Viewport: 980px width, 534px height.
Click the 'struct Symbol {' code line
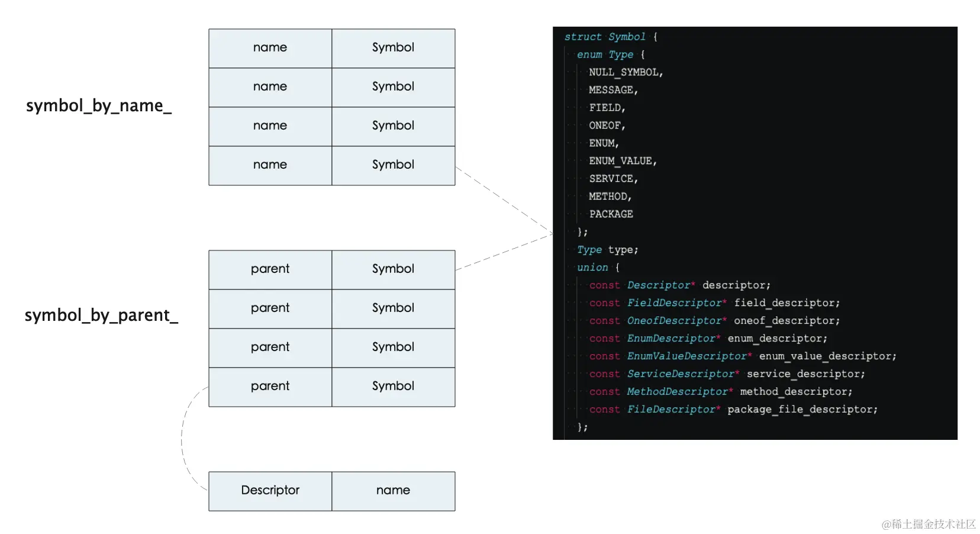click(611, 37)
